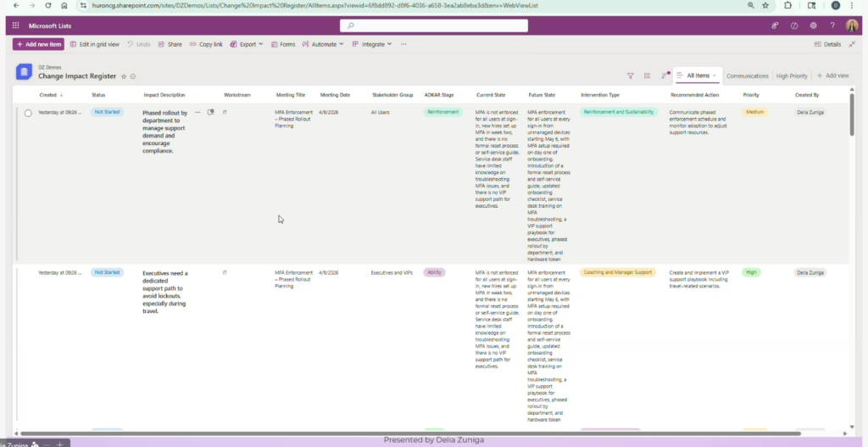868x447 pixels.
Task: Open the All Items view dropdown
Action: coord(697,75)
